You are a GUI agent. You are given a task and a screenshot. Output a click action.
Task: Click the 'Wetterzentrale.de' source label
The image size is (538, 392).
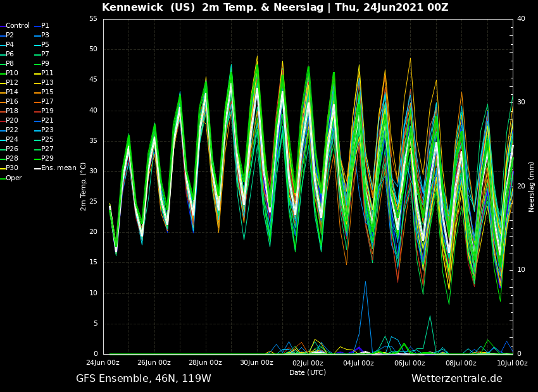(457, 379)
